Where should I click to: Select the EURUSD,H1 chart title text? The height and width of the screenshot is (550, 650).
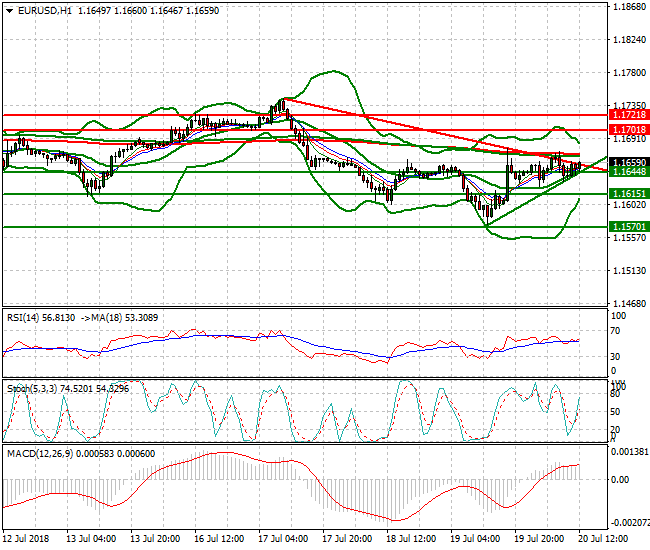coord(45,11)
